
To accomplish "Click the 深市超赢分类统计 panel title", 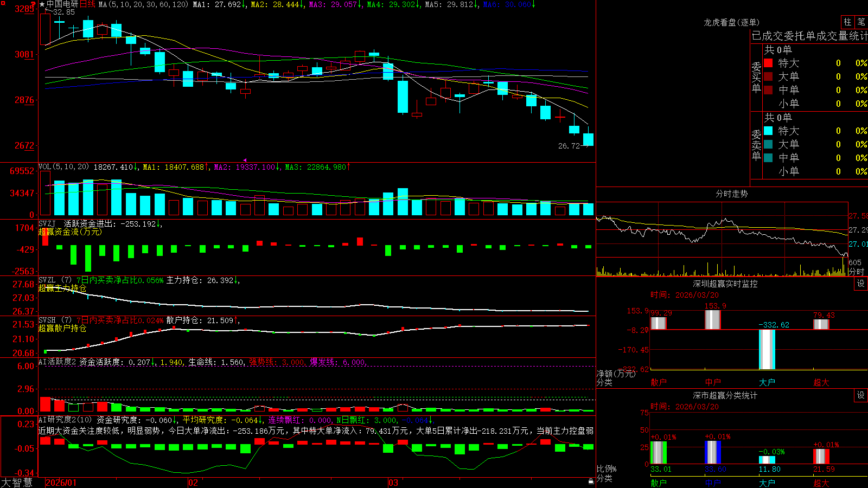I will coord(725,395).
